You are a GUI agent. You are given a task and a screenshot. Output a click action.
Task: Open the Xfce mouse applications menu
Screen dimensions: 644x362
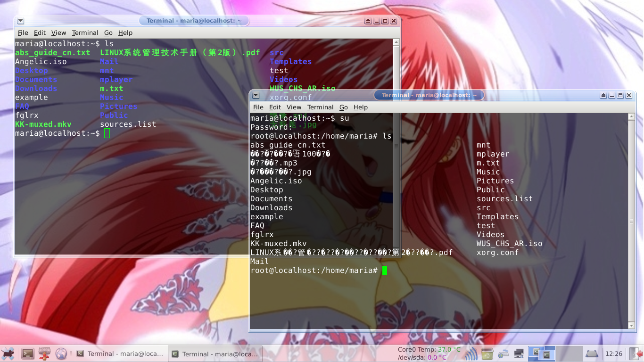click(8, 353)
